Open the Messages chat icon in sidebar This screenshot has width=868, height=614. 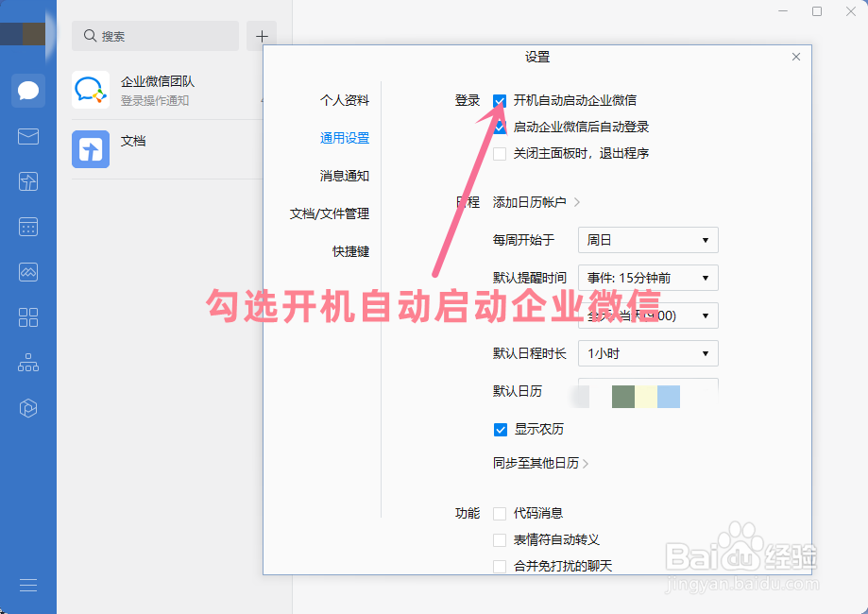pyautogui.click(x=28, y=91)
